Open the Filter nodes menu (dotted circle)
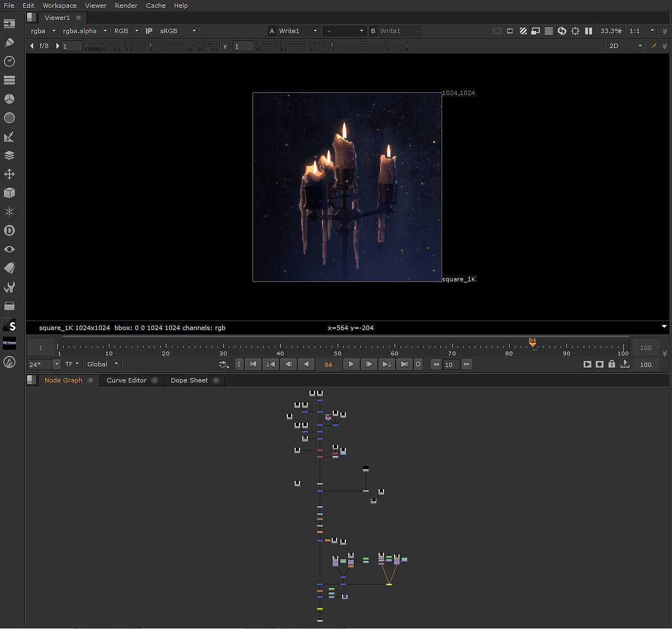This screenshot has width=672, height=629. [9, 118]
